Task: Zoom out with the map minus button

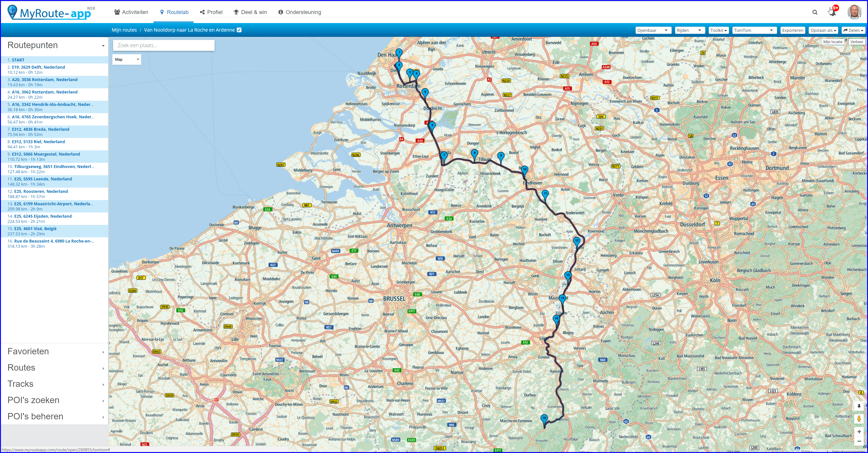Action: 859,441
